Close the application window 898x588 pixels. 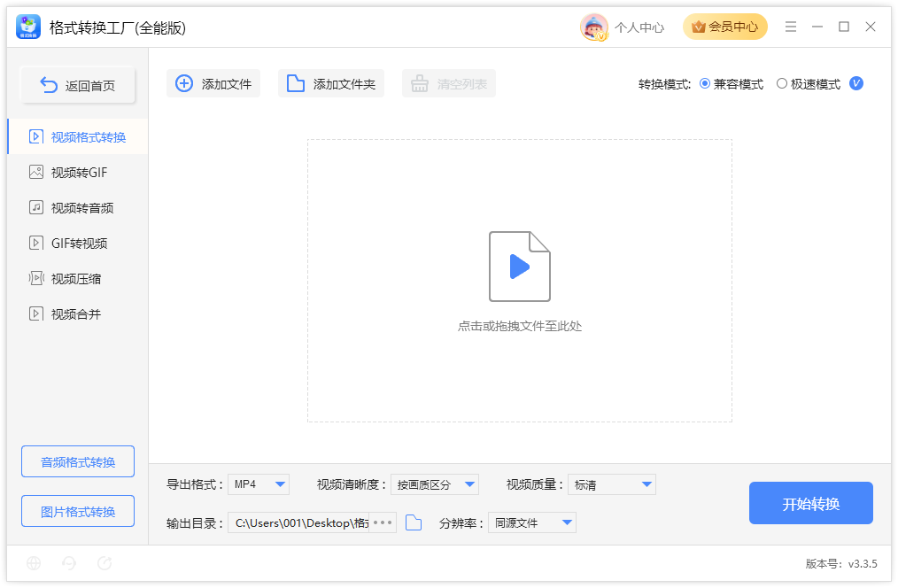click(x=871, y=27)
